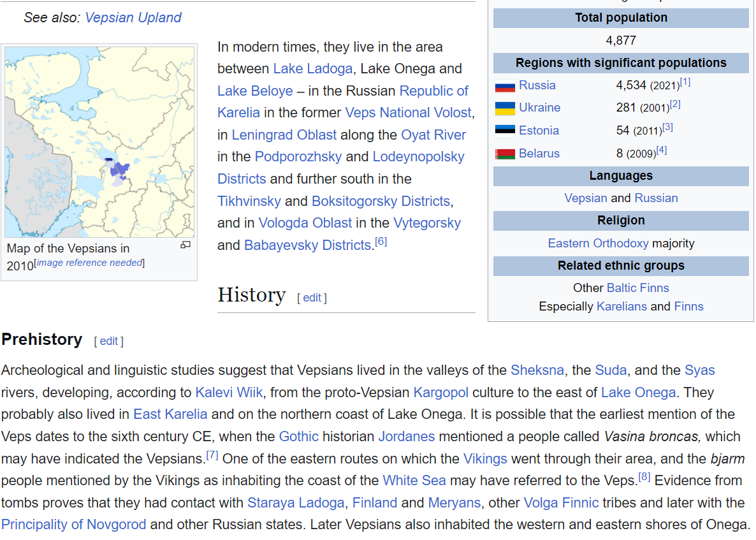This screenshot has height=540, width=756.
Task: Open the Ukraine link in the infobox
Action: click(x=539, y=108)
